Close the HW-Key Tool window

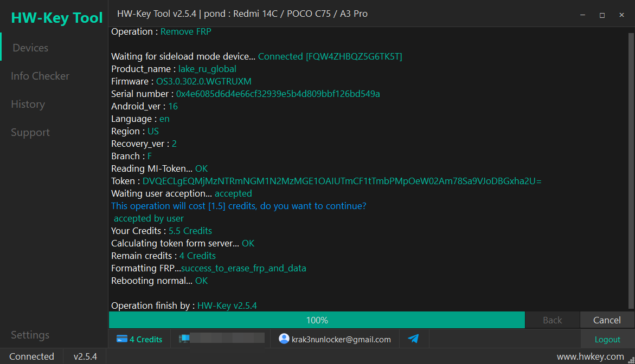pos(621,15)
